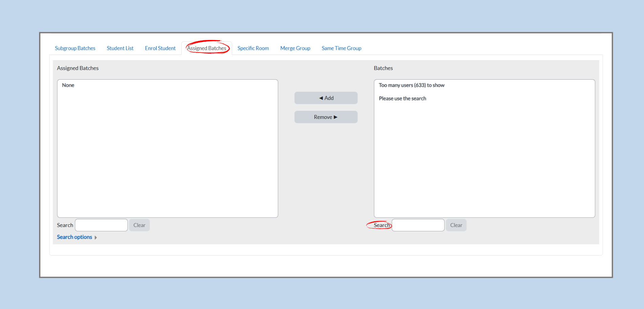Screen dimensions: 644x309
Task: Go to the Enrol Student tab
Action: pos(160,48)
